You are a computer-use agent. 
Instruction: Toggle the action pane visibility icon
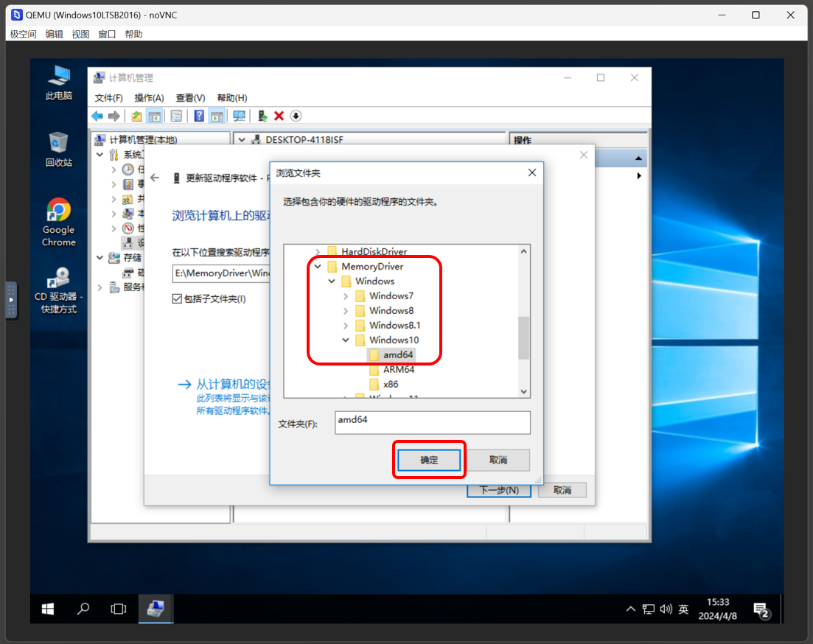coord(217,116)
